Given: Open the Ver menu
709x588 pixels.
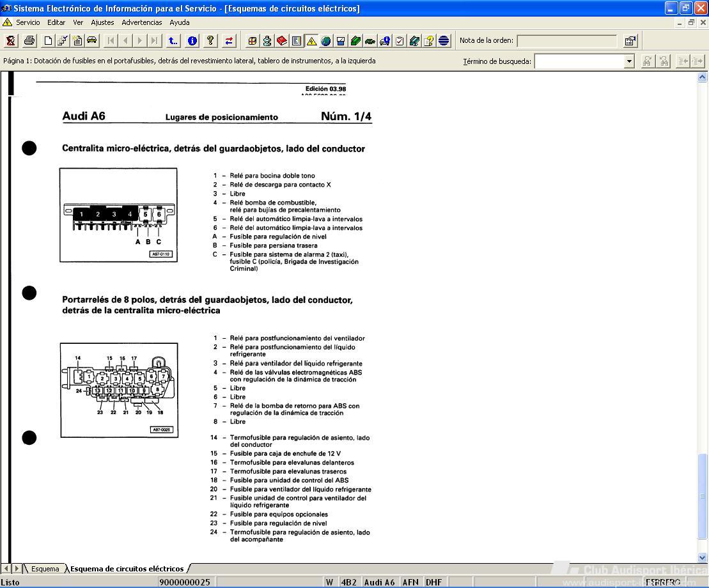Looking at the screenshot, I should 78,22.
